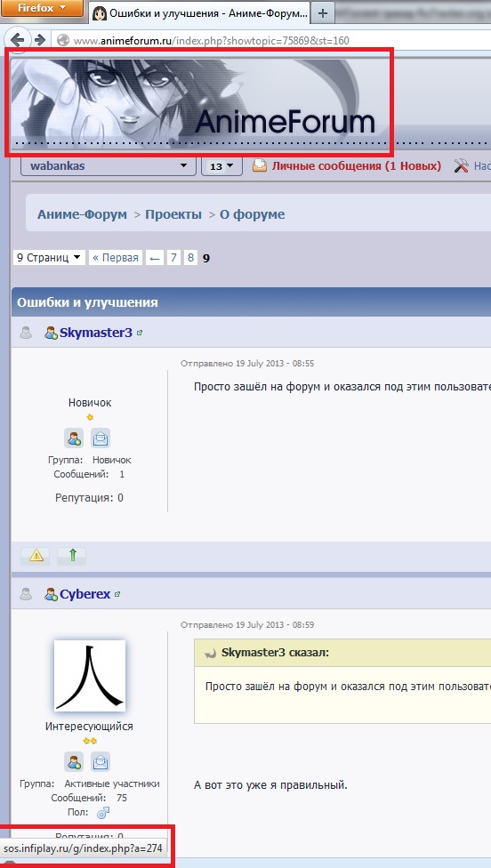Viewport: 491px width, 868px height.
Task: Open page 7
Action: tap(173, 257)
